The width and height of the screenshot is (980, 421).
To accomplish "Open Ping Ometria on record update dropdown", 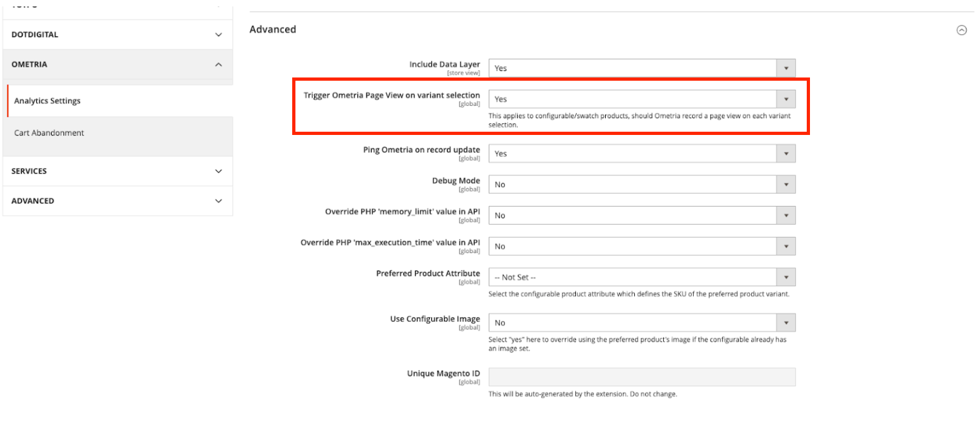I will point(642,153).
